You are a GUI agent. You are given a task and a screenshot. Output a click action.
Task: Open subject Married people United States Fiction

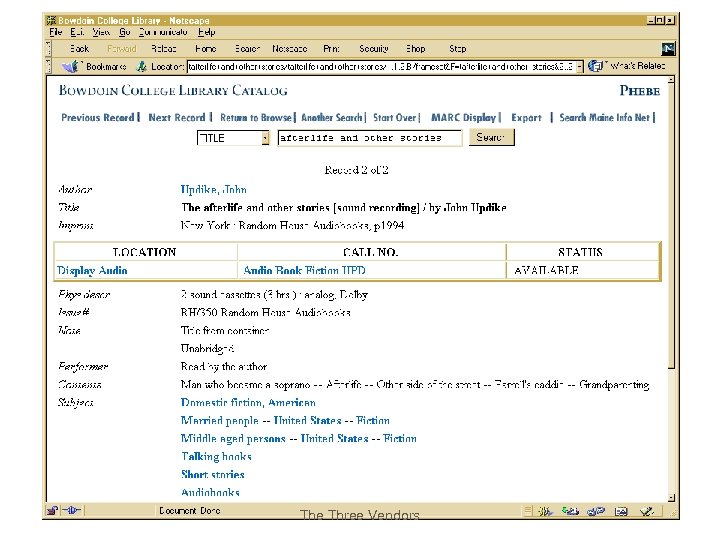[285, 421]
